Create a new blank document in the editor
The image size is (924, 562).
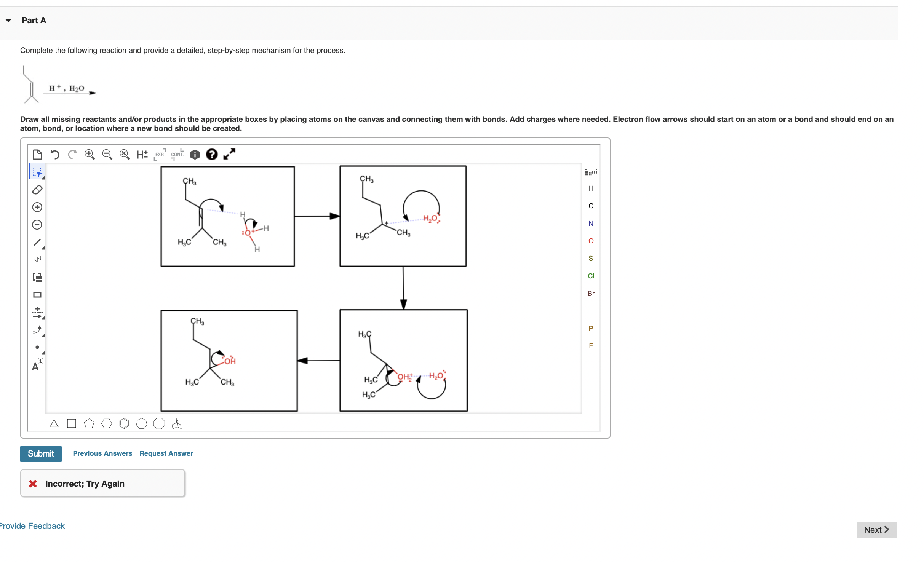click(38, 154)
